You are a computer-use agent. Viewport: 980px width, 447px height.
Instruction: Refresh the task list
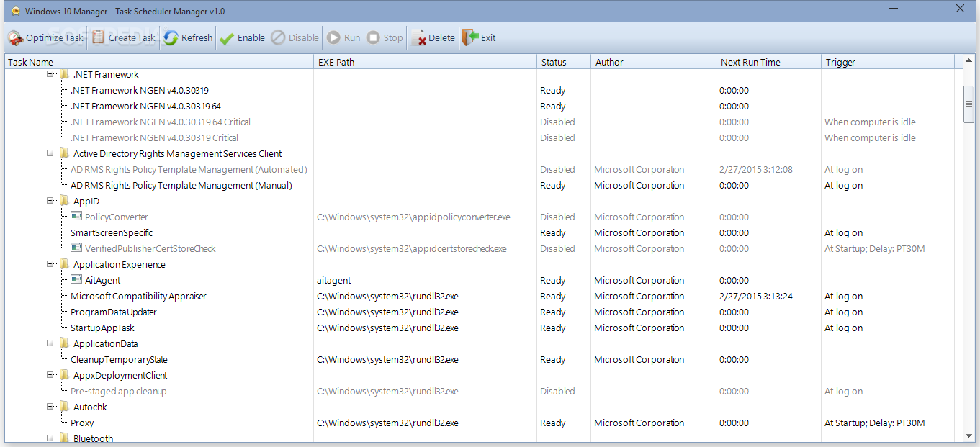188,37
